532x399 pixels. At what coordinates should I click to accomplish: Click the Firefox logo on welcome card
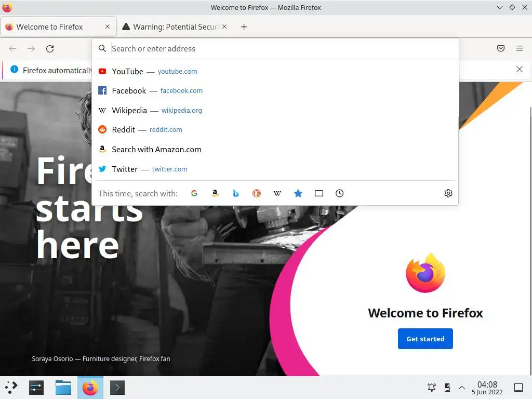tap(425, 273)
